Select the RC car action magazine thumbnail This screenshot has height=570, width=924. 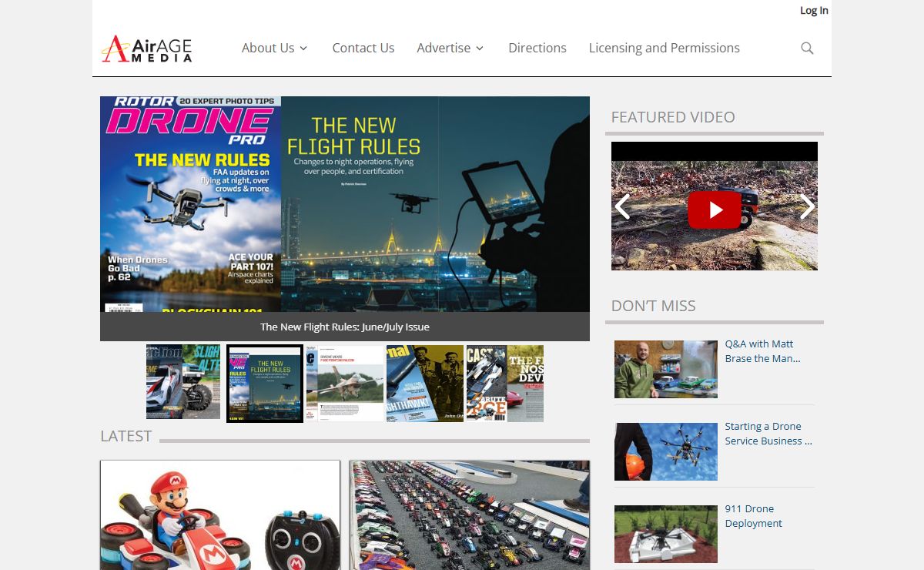tap(183, 382)
